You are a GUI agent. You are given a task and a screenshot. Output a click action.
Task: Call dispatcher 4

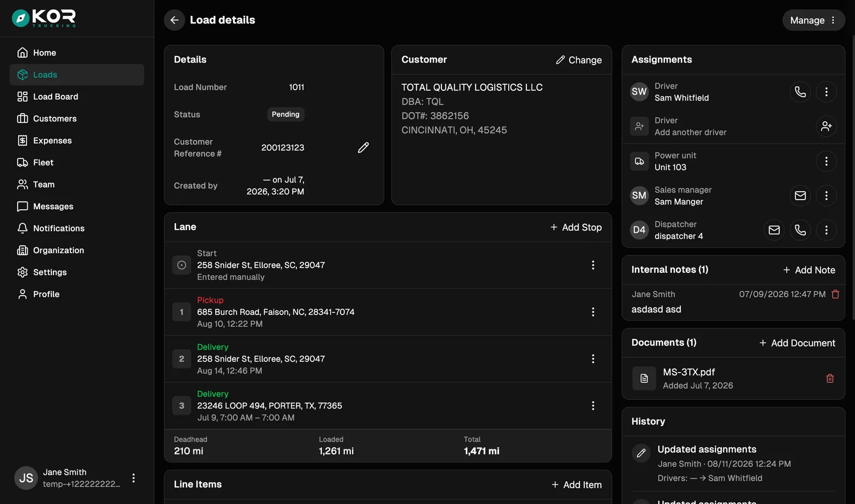pos(800,230)
